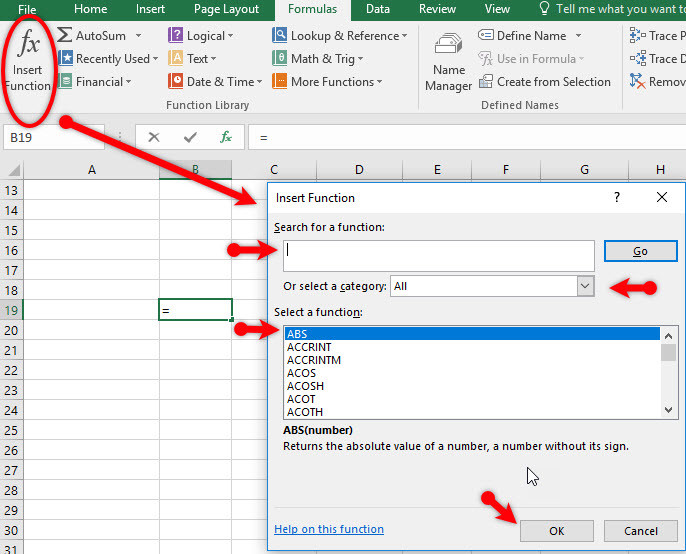The image size is (686, 554).
Task: Click the dialog help question mark
Action: click(617, 197)
